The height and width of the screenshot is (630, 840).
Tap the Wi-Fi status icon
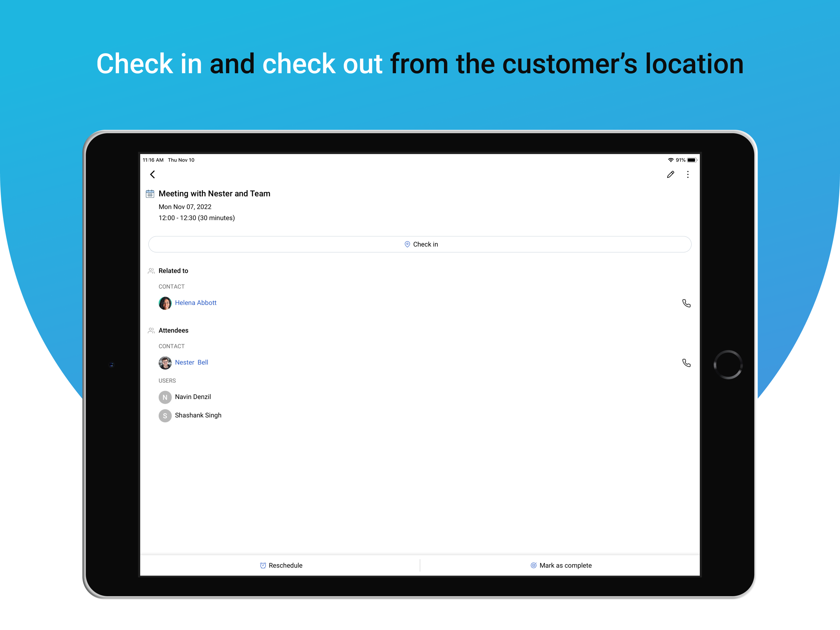pyautogui.click(x=671, y=160)
